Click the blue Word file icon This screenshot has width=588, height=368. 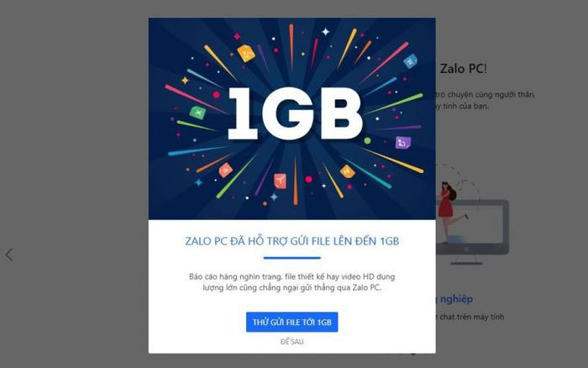[x=411, y=60]
